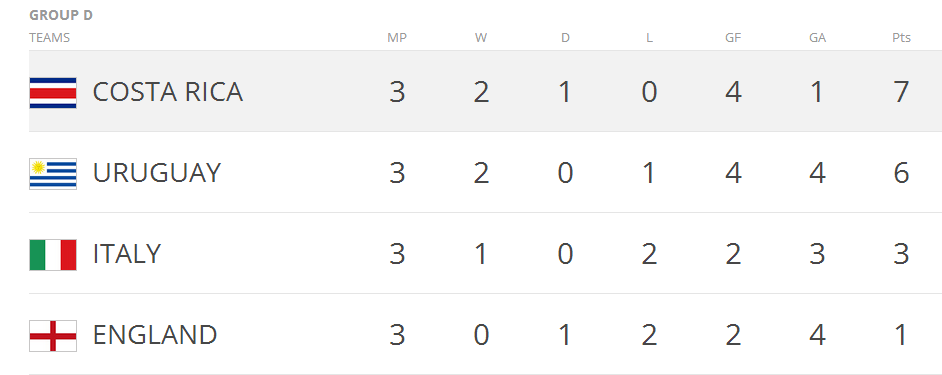Open the COSTA RICA team link
The image size is (942, 375).
(x=168, y=92)
